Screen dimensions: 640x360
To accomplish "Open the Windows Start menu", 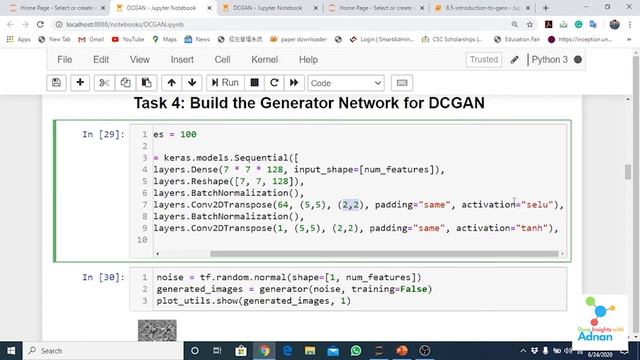I will point(11,351).
